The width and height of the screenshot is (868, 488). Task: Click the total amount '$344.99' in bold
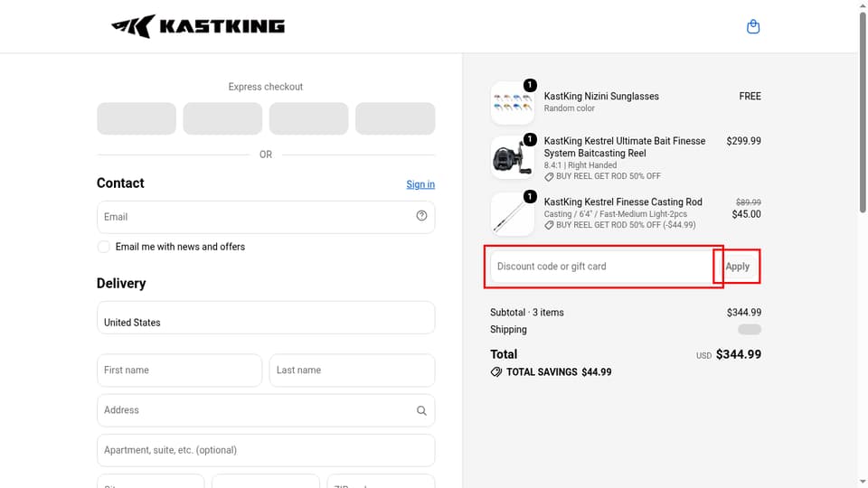[x=739, y=354]
